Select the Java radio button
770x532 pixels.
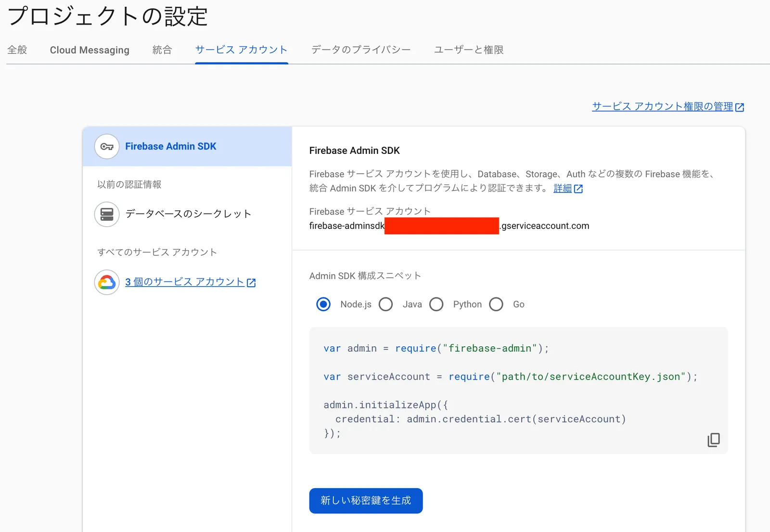coord(386,304)
